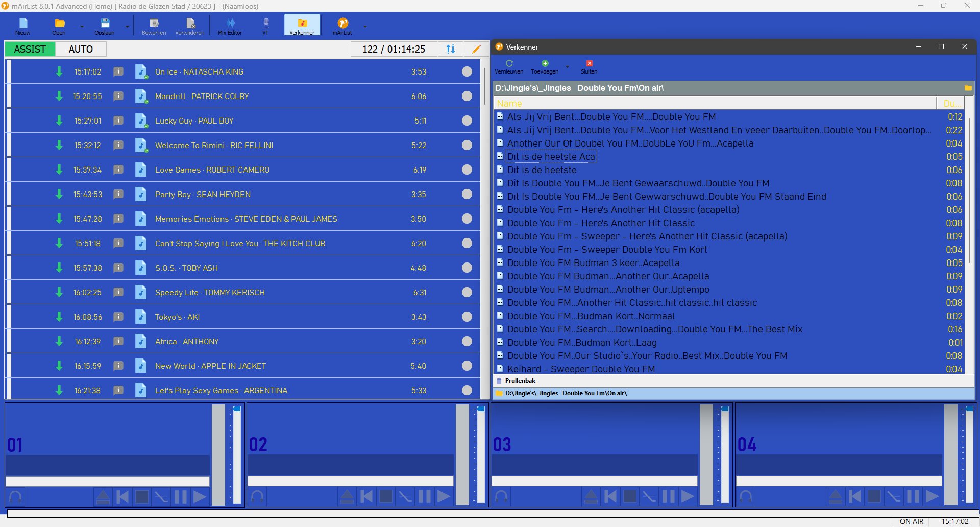
Task: Click the info icon for Lucky Guy
Action: point(118,121)
